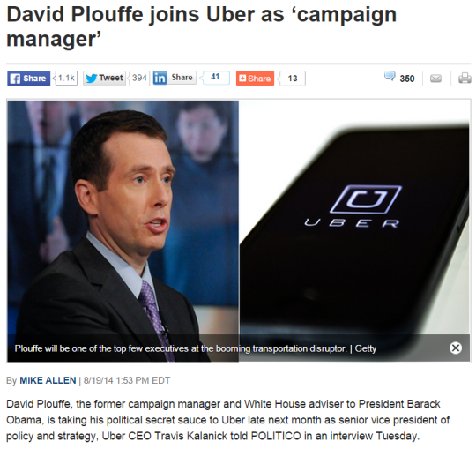
Task: Click the article headline about David Plouffe
Action: 202,26
